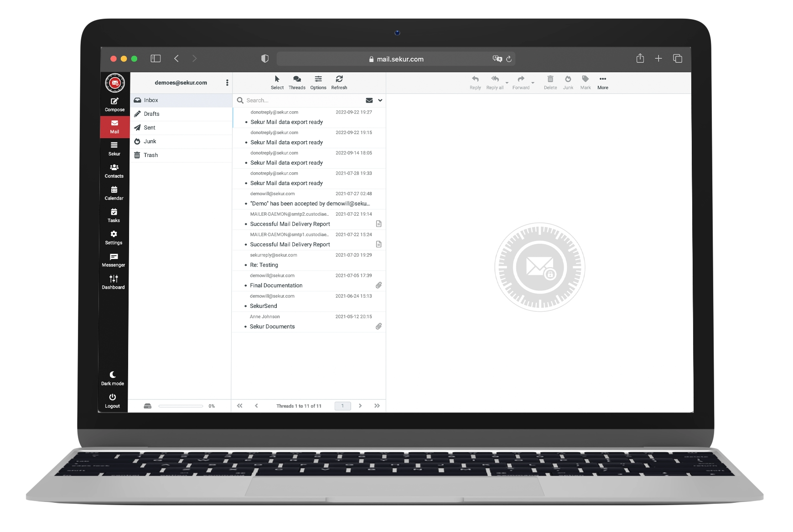
Task: Open Tasks in the sidebar
Action: coord(114,215)
